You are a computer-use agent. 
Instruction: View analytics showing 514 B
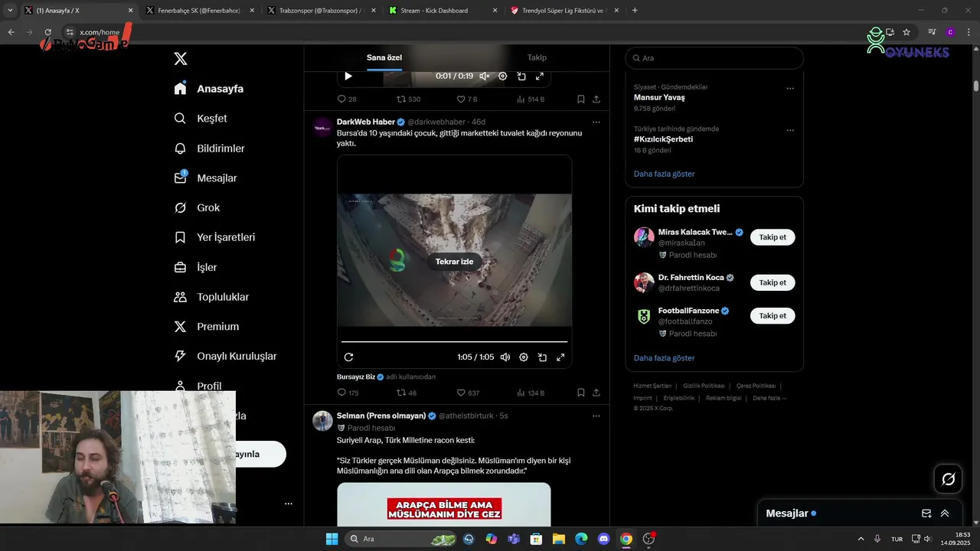(x=531, y=99)
